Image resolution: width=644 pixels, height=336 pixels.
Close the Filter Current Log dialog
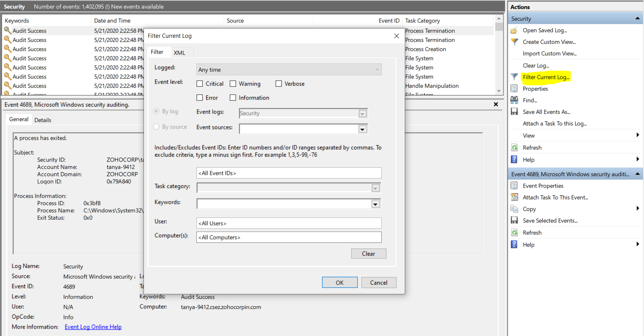coord(396,36)
